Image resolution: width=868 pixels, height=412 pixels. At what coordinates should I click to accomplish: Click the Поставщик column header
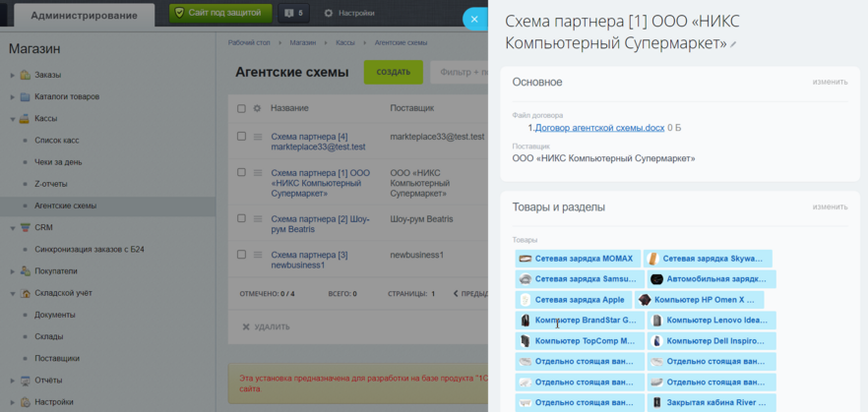coord(411,108)
